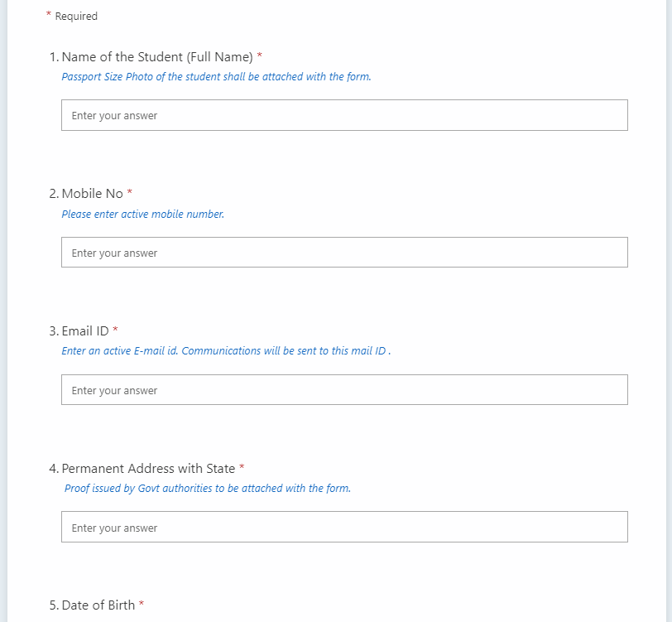This screenshot has width=672, height=622.
Task: Click the red asterisk after Full Name
Action: click(260, 55)
